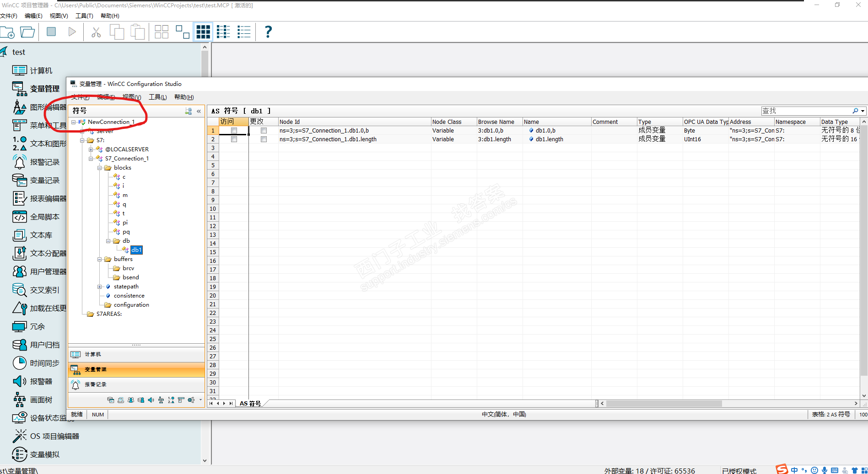Open help with the question mark icon
The height and width of the screenshot is (474, 868).
[x=268, y=32]
